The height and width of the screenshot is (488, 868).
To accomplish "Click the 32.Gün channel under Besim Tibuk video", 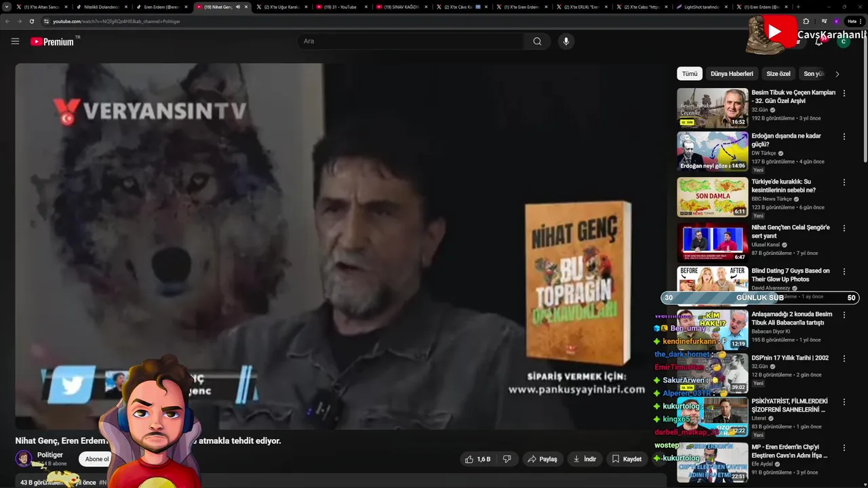I will [759, 110].
